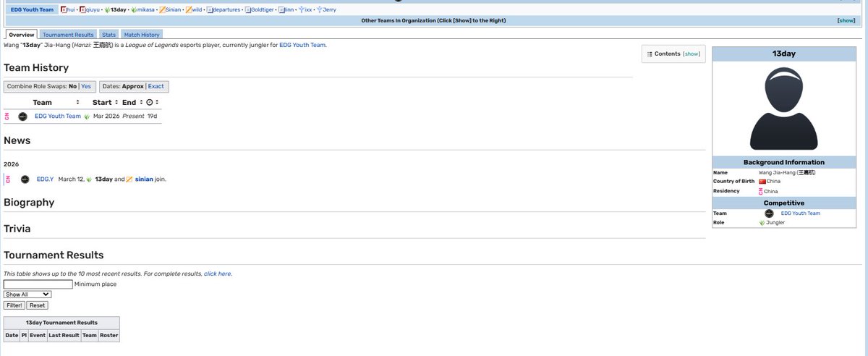Click the Filter! button
Screen dimensions: 868x356
[x=14, y=305]
